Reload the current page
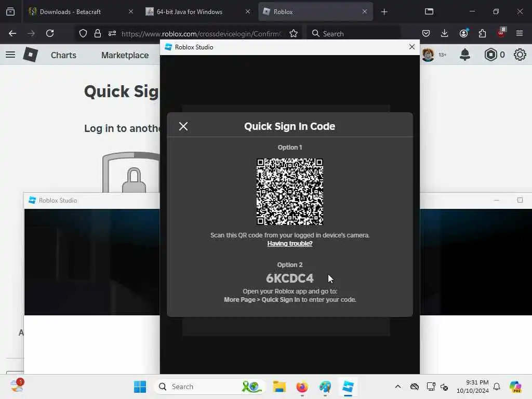 pyautogui.click(x=50, y=33)
